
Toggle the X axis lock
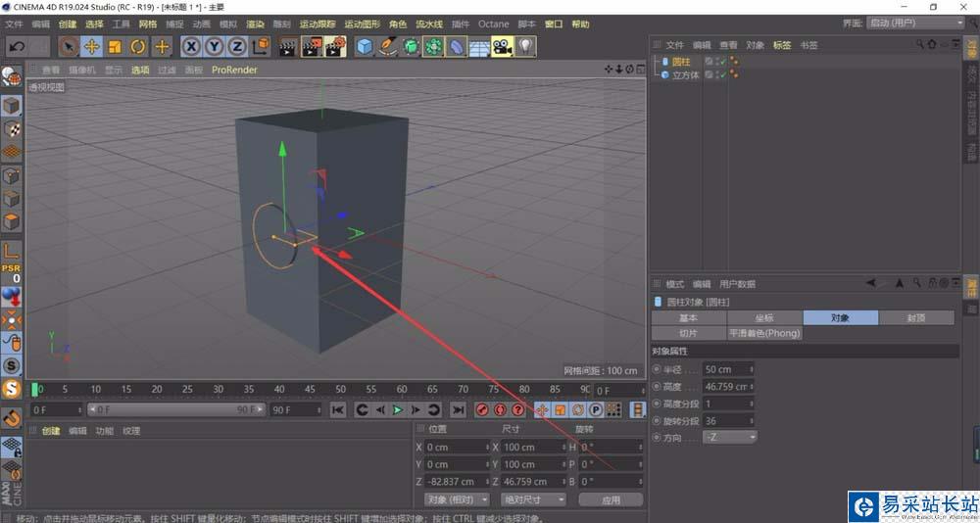[x=191, y=47]
